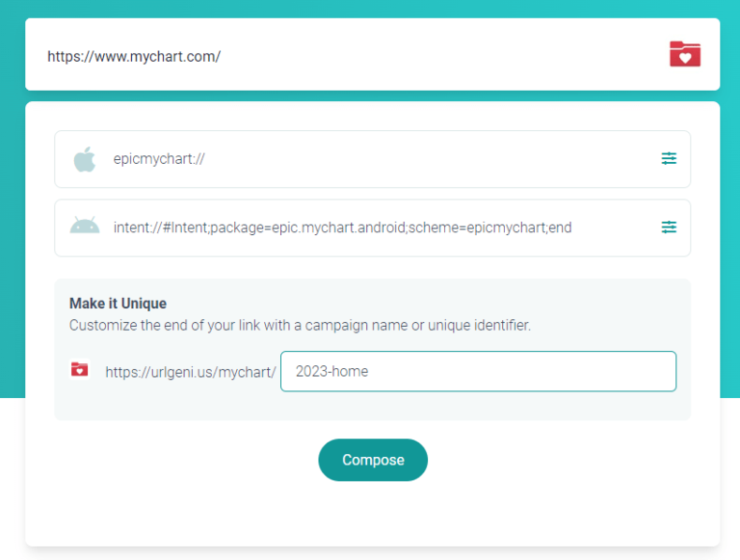Focus the 2023-home custom link field
Image resolution: width=740 pixels, height=560 pixels.
point(478,371)
